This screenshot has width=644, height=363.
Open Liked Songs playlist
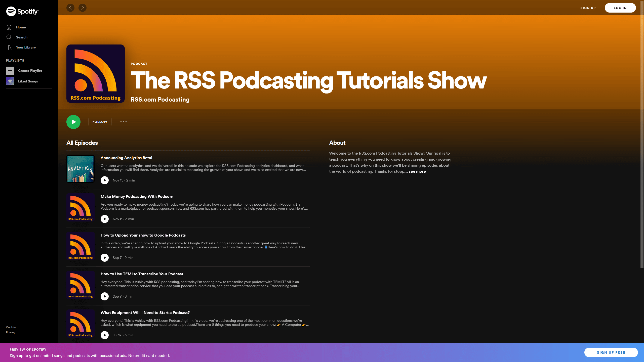28,81
